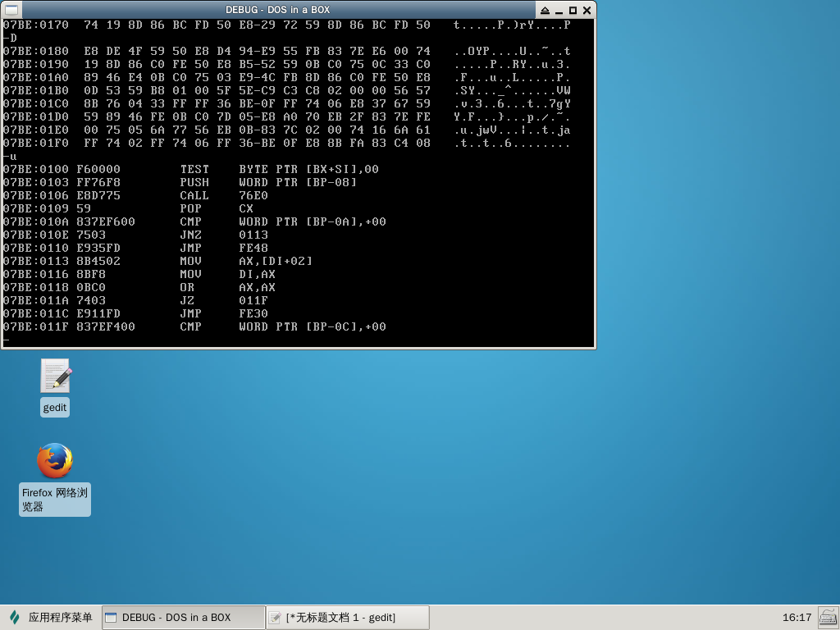
Task: Click the CALL 76E0 instruction line
Action: [135, 195]
